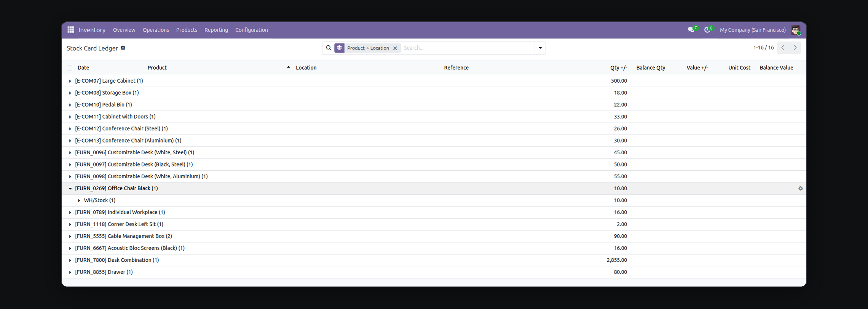
Task: Go to next page arrow
Action: (x=795, y=48)
